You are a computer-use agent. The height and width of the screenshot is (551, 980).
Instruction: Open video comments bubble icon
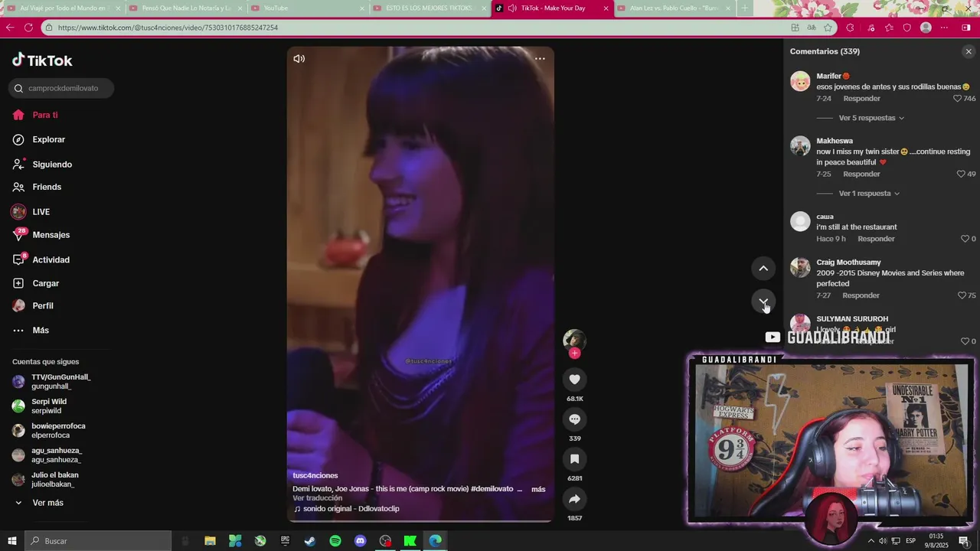tap(574, 419)
